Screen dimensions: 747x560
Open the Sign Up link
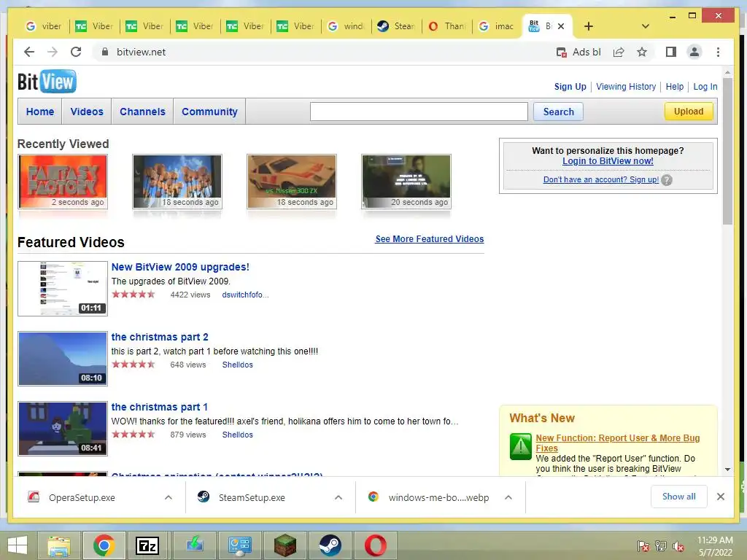(x=570, y=87)
